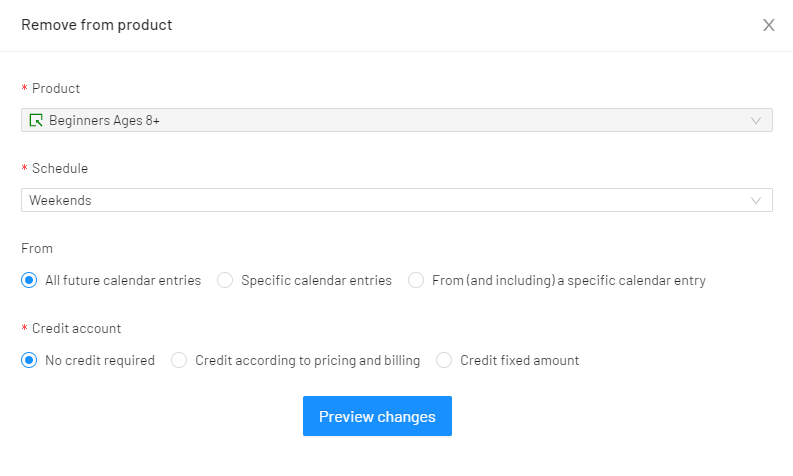The image size is (793, 476).
Task: Select the No credit required radio button
Action: point(29,360)
